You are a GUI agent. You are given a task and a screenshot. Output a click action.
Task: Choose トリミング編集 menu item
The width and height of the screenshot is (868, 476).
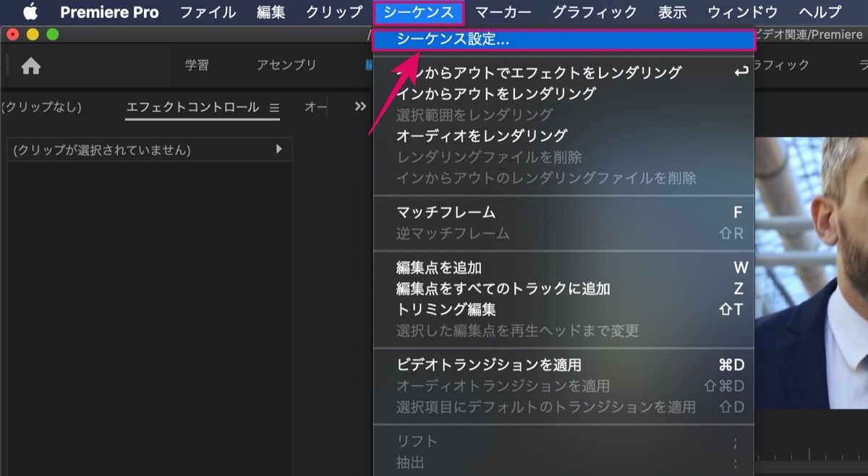point(564,310)
